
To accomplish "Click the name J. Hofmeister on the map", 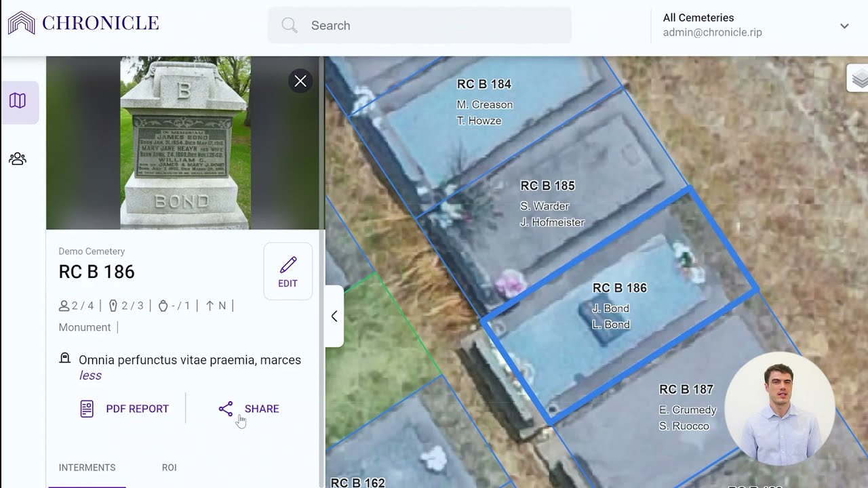I will click(552, 222).
